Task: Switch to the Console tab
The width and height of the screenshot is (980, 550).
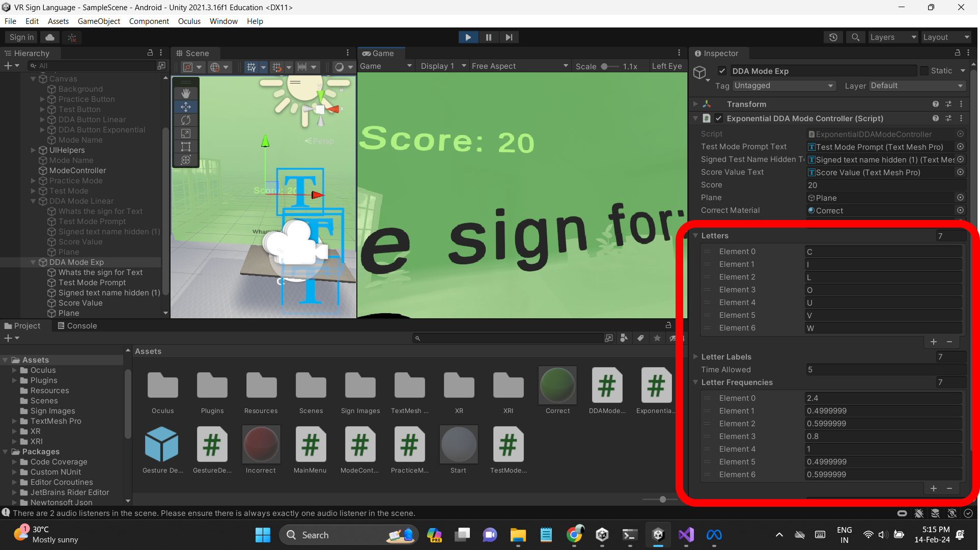Action: click(x=77, y=325)
